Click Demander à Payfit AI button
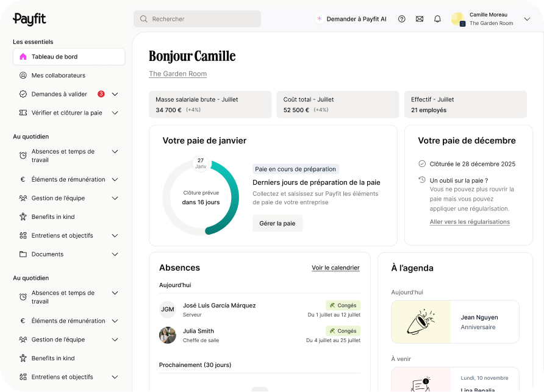Image resolution: width=544 pixels, height=392 pixels. [351, 19]
